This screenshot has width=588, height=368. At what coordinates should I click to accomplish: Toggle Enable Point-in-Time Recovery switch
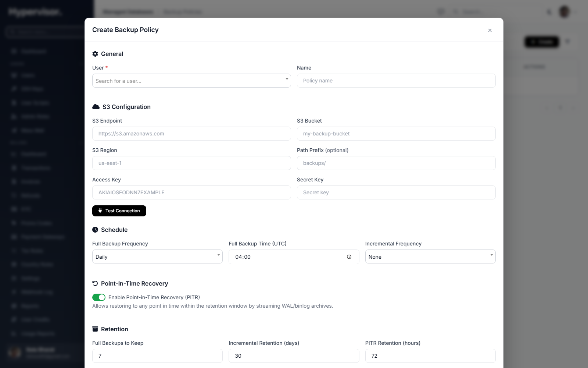click(99, 297)
